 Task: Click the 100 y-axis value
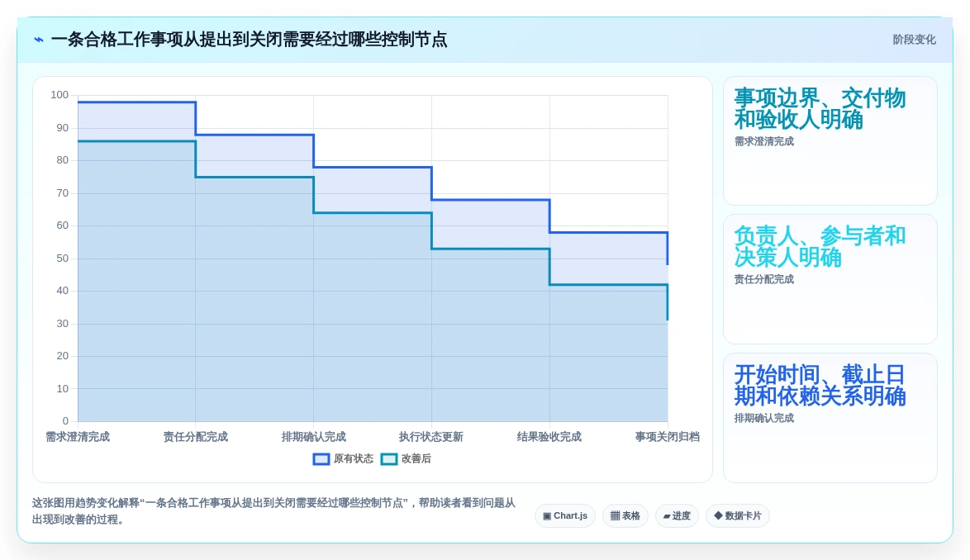click(x=59, y=95)
